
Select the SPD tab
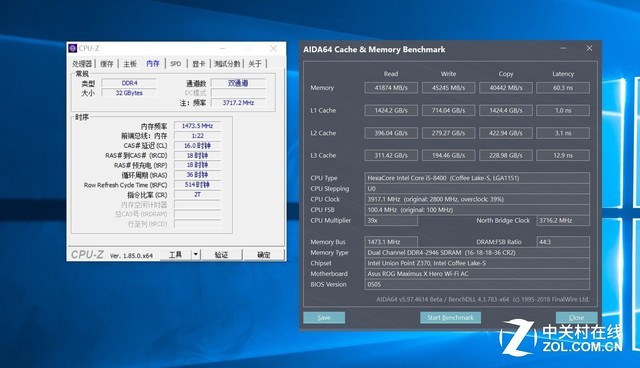click(x=176, y=64)
